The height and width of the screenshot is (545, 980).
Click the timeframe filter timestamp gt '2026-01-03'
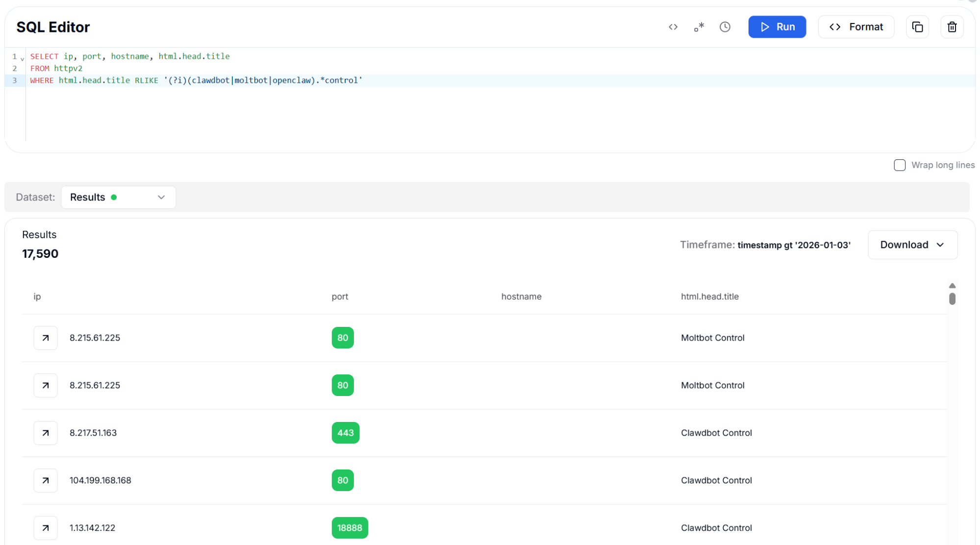(x=794, y=245)
